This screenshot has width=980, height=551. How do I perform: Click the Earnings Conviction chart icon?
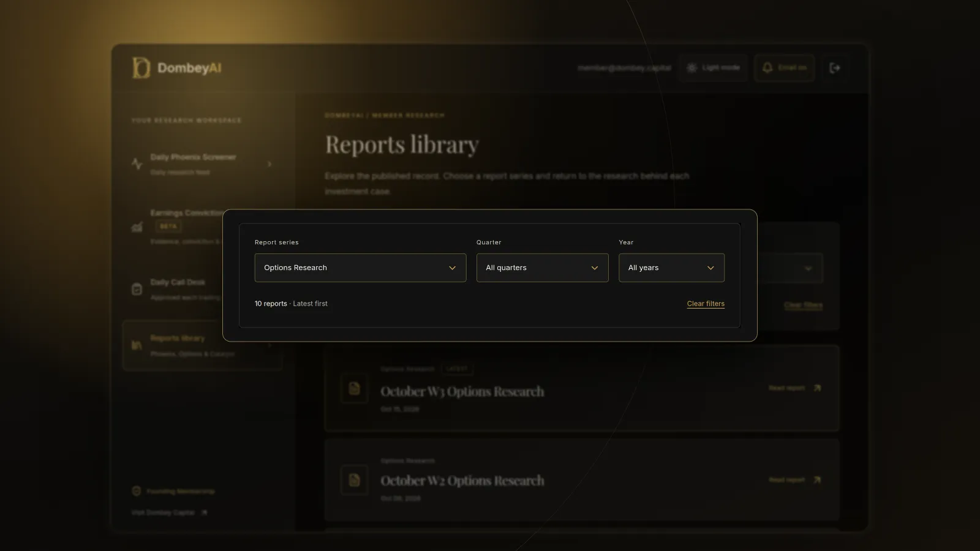coord(137,227)
